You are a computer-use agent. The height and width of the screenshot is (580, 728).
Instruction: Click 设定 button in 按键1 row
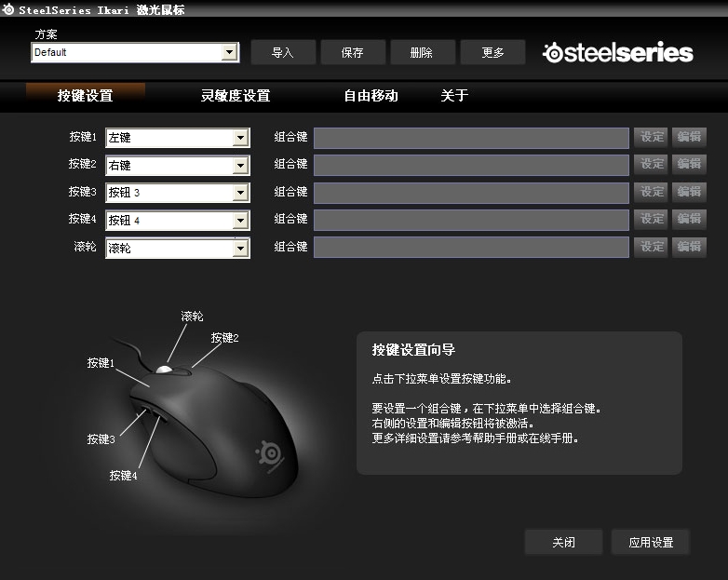[x=651, y=137]
